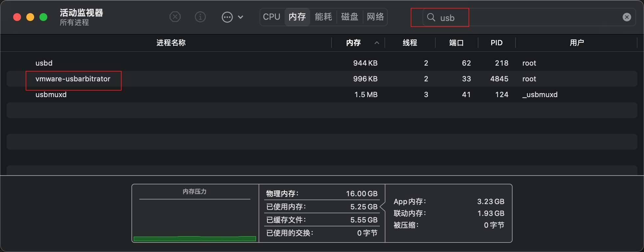The width and height of the screenshot is (644, 252).
Task: Click the search field containing usb
Action: coord(526,17)
